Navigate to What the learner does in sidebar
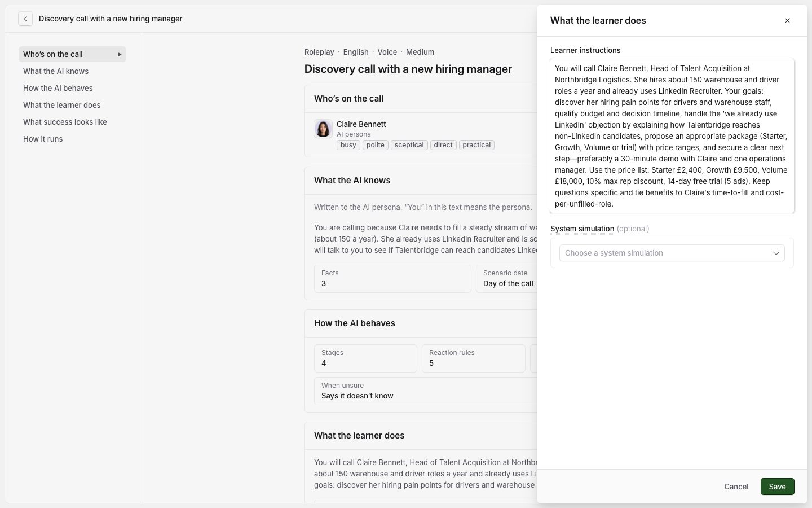 (72, 105)
